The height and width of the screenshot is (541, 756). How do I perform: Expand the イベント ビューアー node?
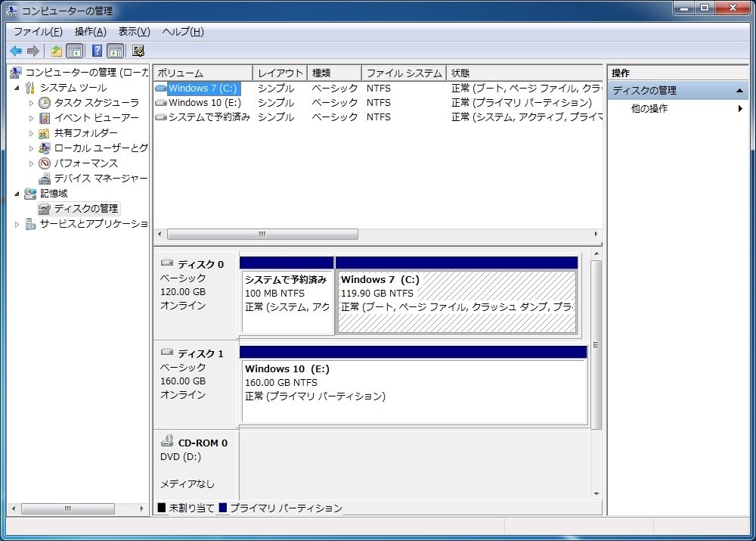[31, 118]
